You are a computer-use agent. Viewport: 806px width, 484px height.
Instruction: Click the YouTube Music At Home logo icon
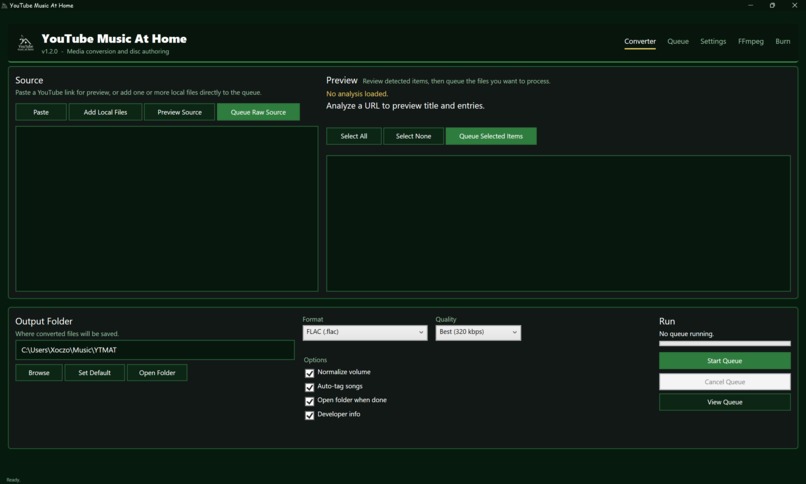click(x=25, y=43)
